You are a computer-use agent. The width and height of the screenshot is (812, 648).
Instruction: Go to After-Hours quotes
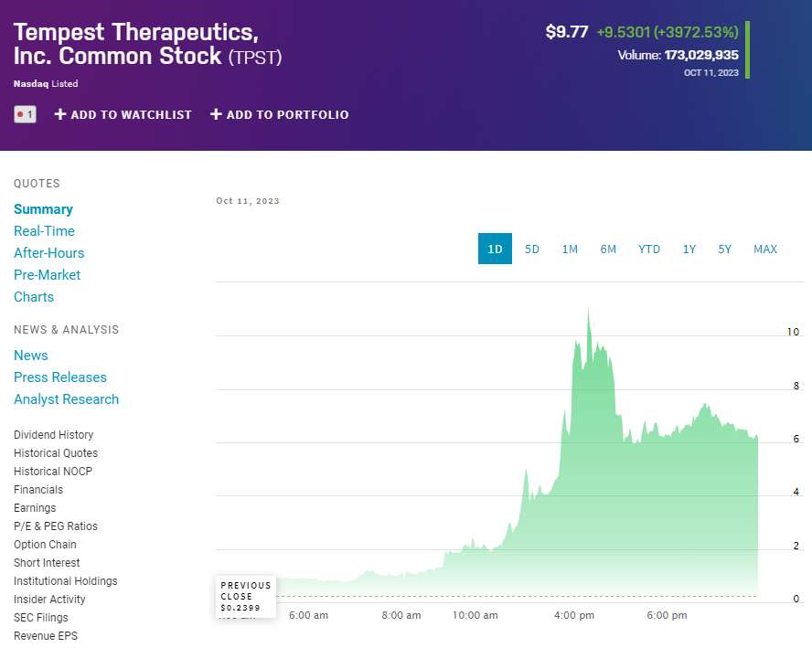48,253
